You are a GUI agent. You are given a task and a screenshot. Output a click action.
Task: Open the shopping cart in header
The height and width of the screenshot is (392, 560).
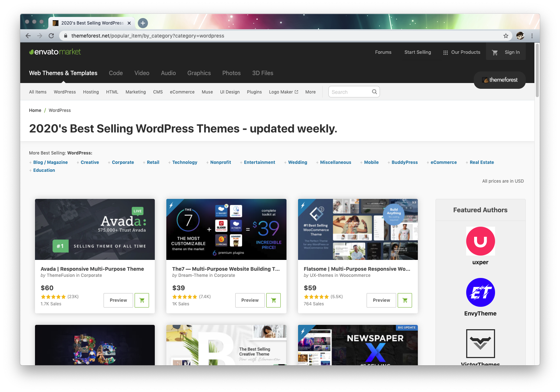(495, 52)
